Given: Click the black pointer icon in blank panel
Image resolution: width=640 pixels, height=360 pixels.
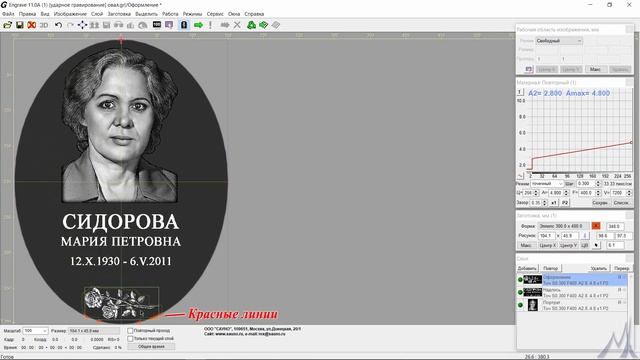Looking at the screenshot, I should 596,245.
